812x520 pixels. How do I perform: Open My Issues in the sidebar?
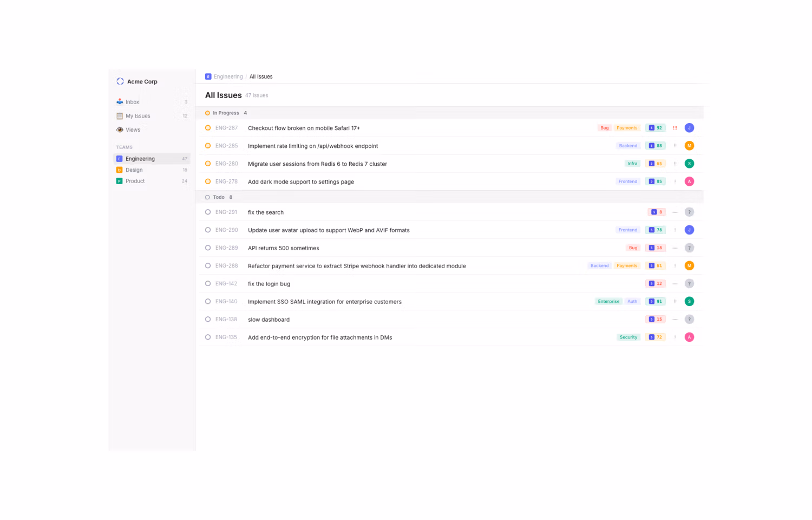pyautogui.click(x=137, y=116)
